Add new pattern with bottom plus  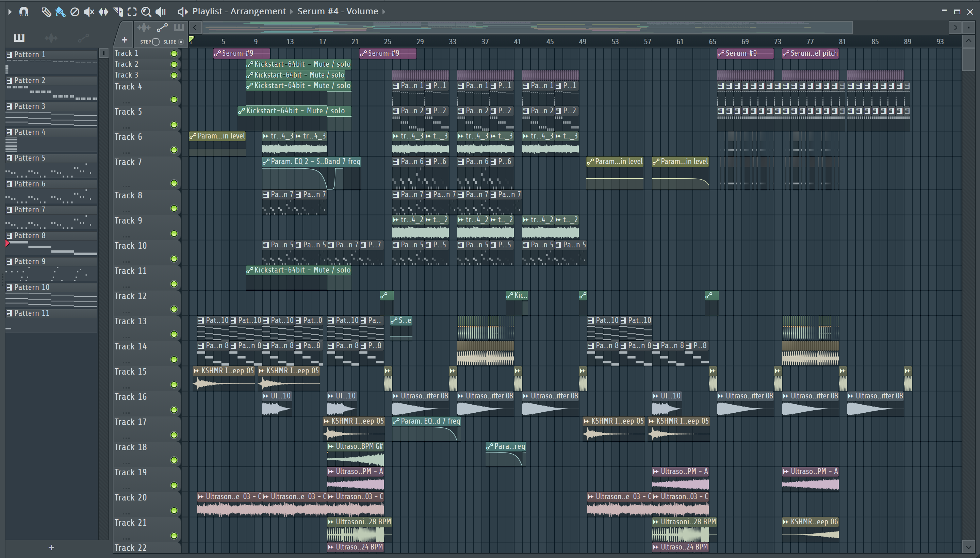51,548
